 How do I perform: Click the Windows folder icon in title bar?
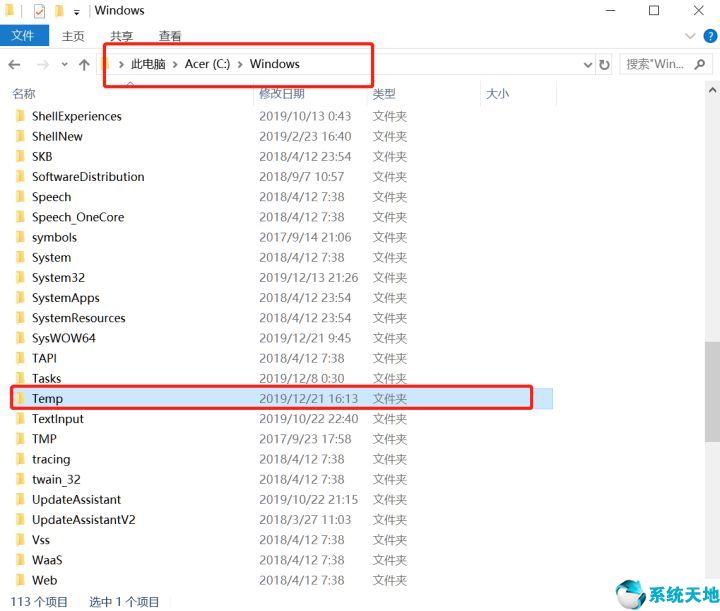pyautogui.click(x=10, y=11)
